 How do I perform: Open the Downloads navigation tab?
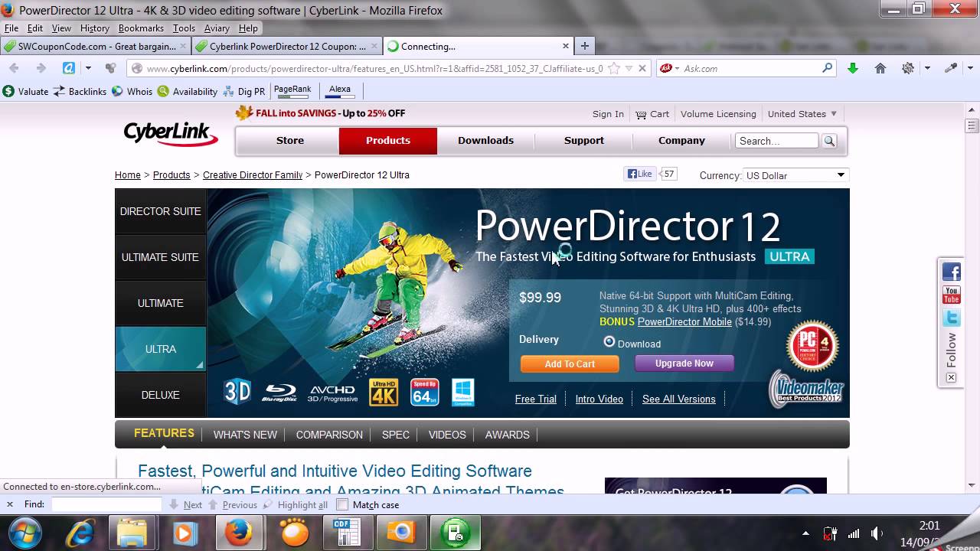tap(485, 141)
